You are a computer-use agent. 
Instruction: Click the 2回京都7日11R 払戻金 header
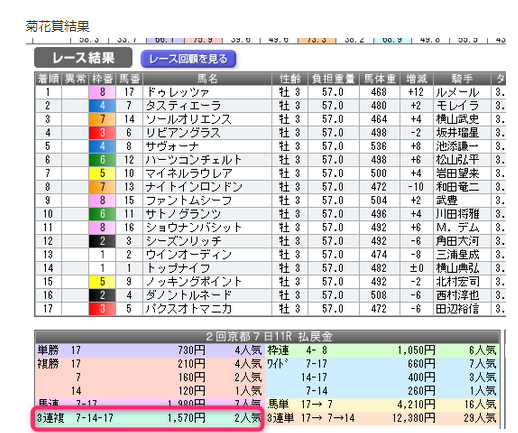point(267,337)
